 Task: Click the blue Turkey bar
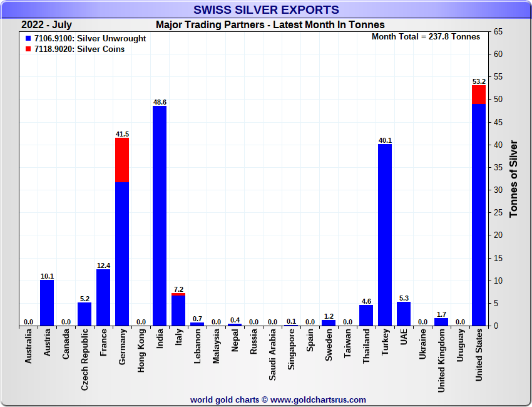(x=385, y=235)
